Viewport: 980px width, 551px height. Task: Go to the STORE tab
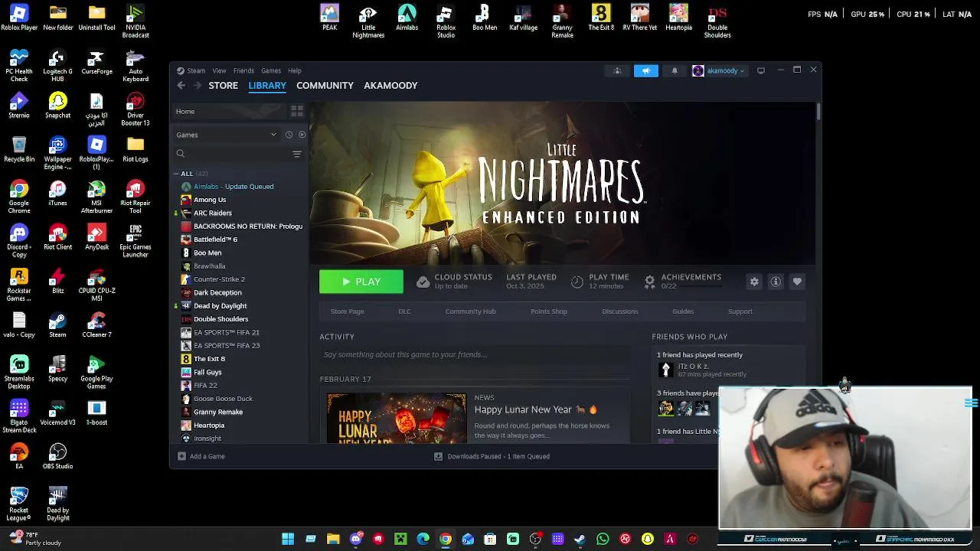click(224, 86)
